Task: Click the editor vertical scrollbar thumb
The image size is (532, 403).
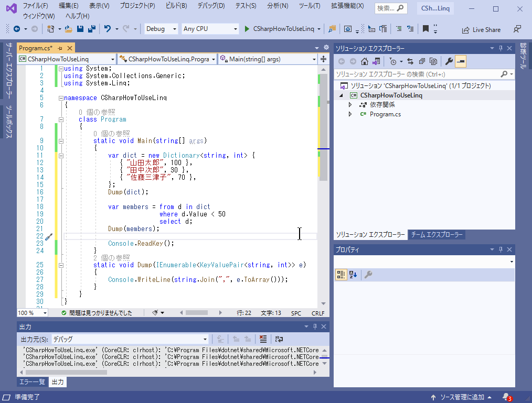Action: coord(324,127)
